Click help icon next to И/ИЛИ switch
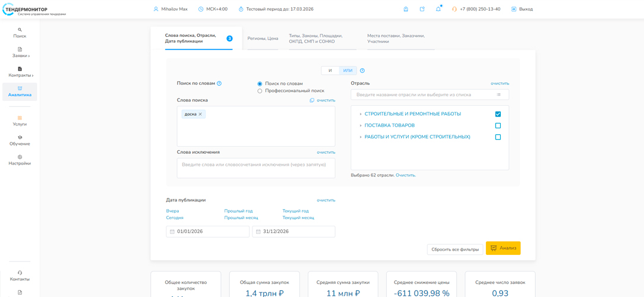 click(x=362, y=70)
